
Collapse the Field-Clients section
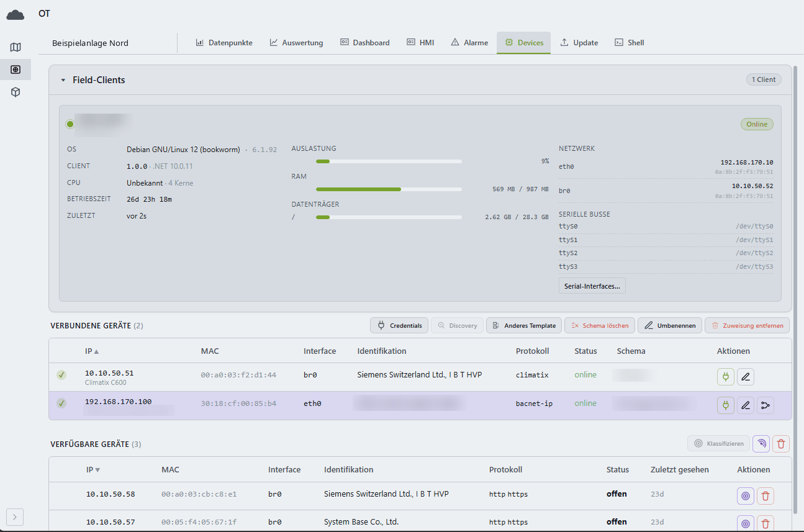pos(63,80)
